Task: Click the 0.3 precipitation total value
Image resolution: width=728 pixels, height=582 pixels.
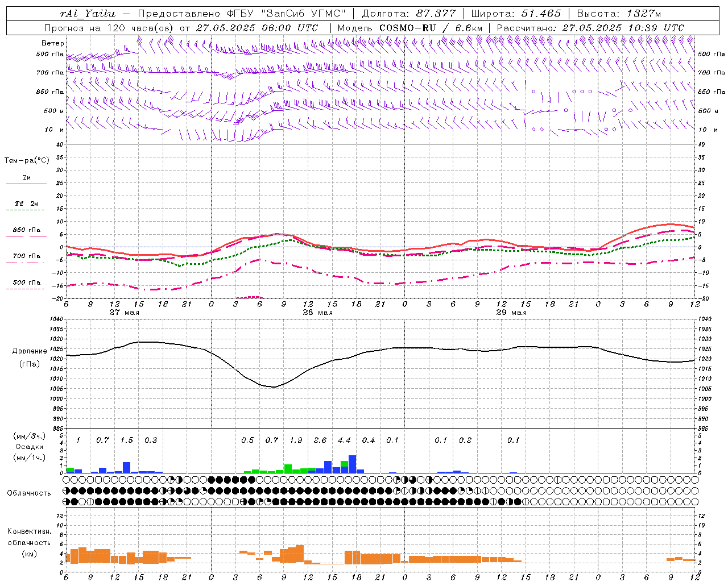Action: click(151, 440)
